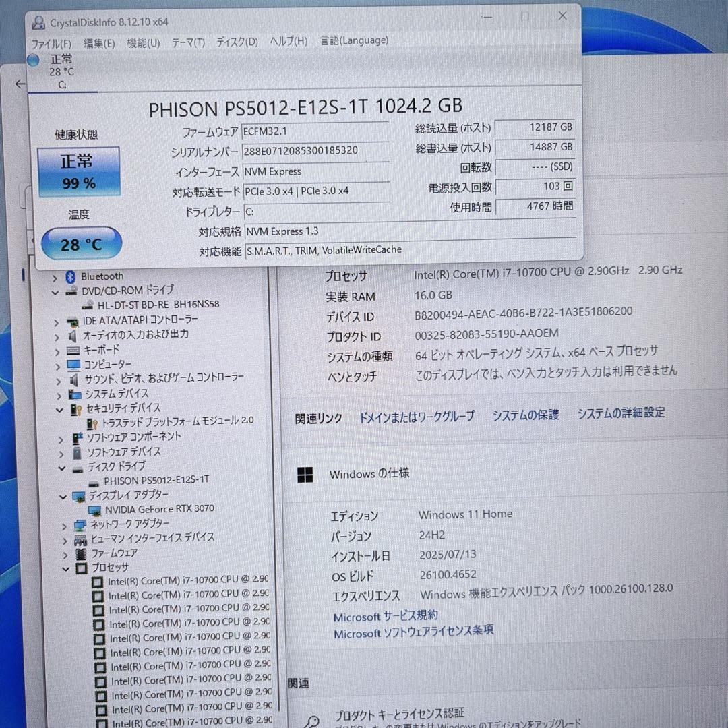
Task: Click the コンピューター monitor icon
Action: tap(74, 365)
